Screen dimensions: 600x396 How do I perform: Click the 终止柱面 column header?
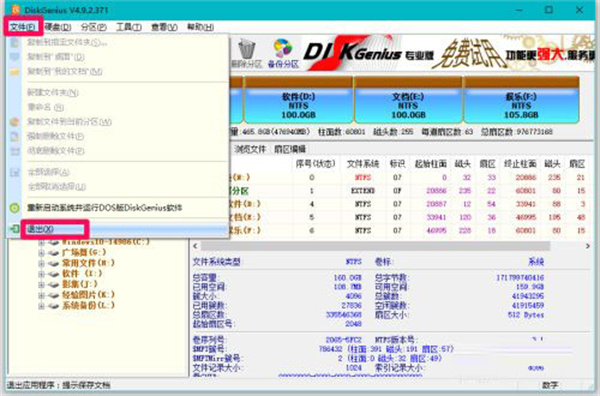(520, 164)
